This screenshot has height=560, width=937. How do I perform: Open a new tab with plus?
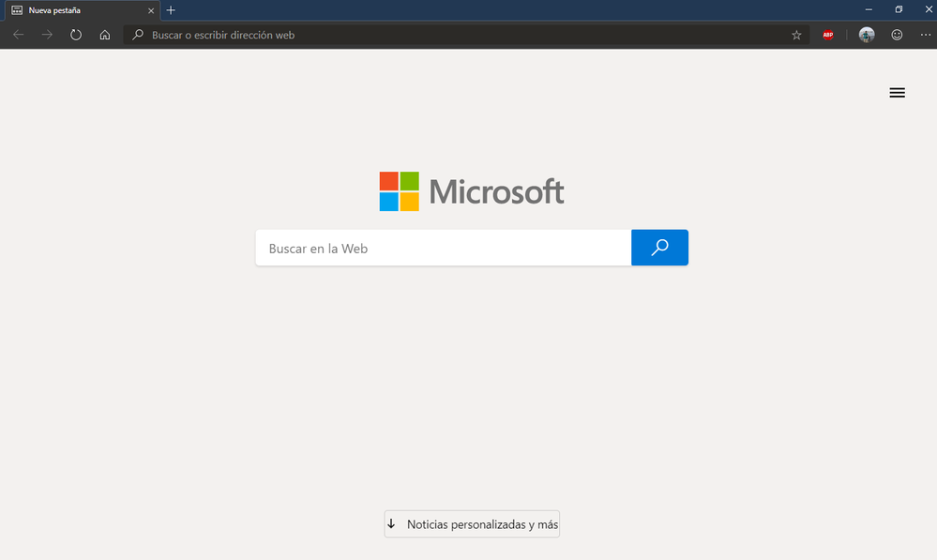(171, 10)
